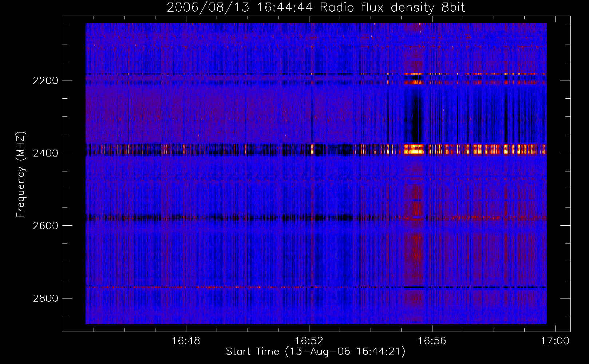The width and height of the screenshot is (589, 364).
Task: Click the 16:52 time tick label
Action: click(x=309, y=341)
